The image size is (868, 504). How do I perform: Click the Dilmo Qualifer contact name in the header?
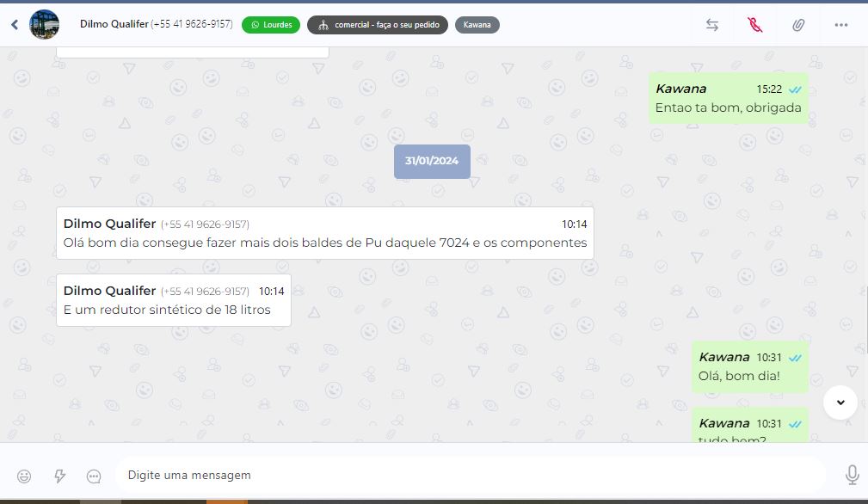click(x=114, y=24)
